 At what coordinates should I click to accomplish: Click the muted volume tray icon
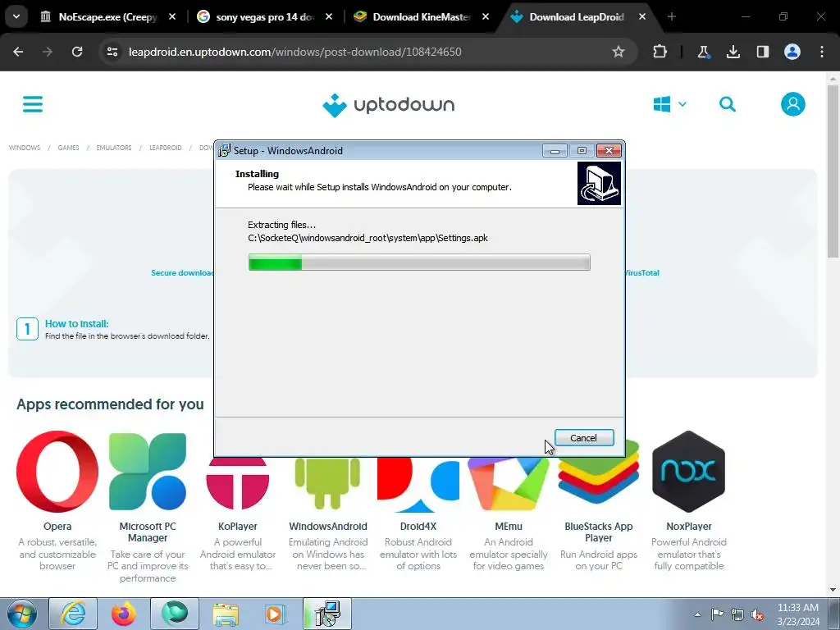(757, 614)
